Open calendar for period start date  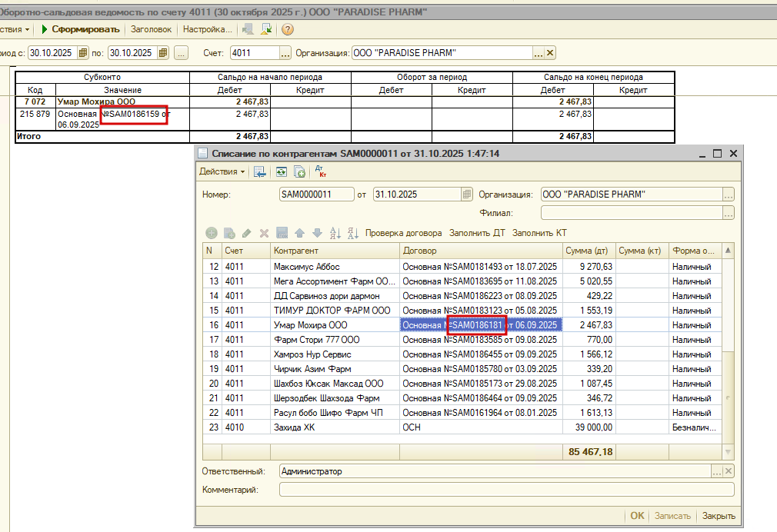click(x=83, y=53)
